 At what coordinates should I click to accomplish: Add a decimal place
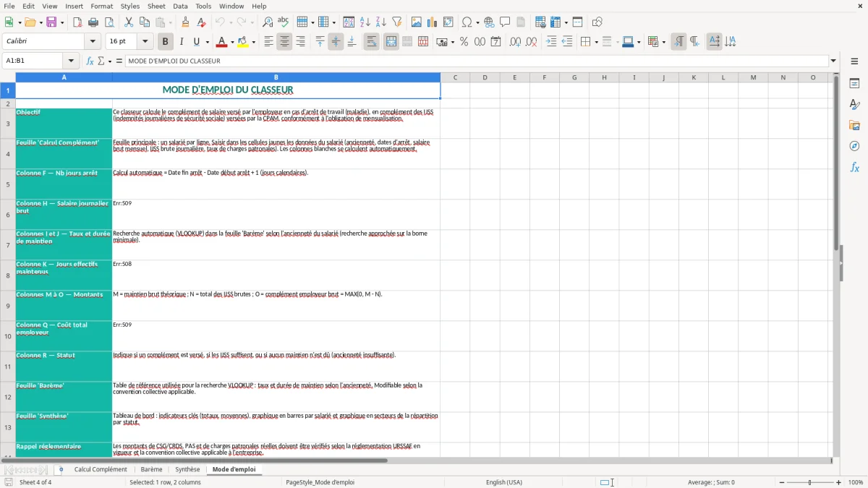[515, 42]
